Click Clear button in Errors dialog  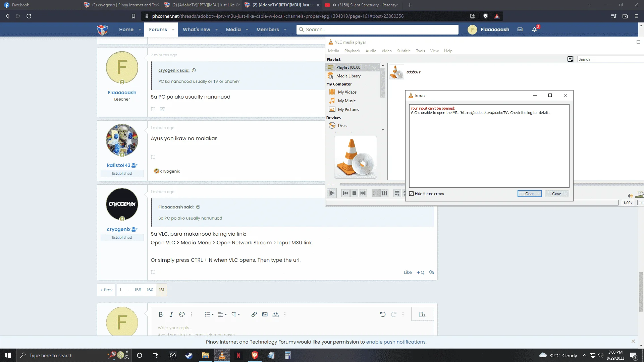529,194
